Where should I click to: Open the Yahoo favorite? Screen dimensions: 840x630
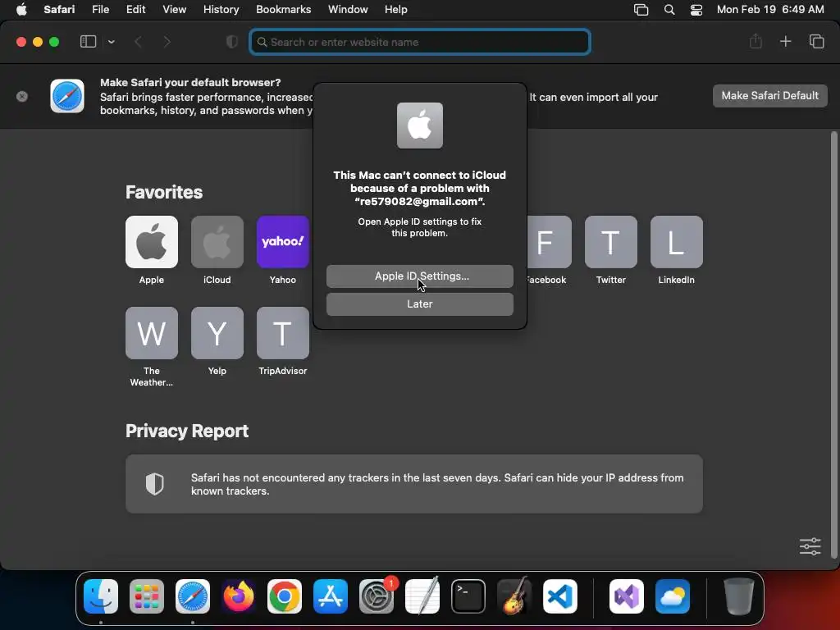coord(283,242)
